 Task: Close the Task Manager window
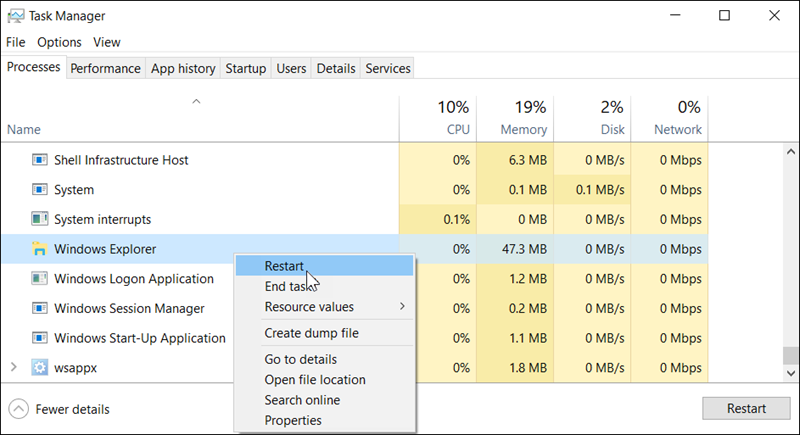click(774, 15)
